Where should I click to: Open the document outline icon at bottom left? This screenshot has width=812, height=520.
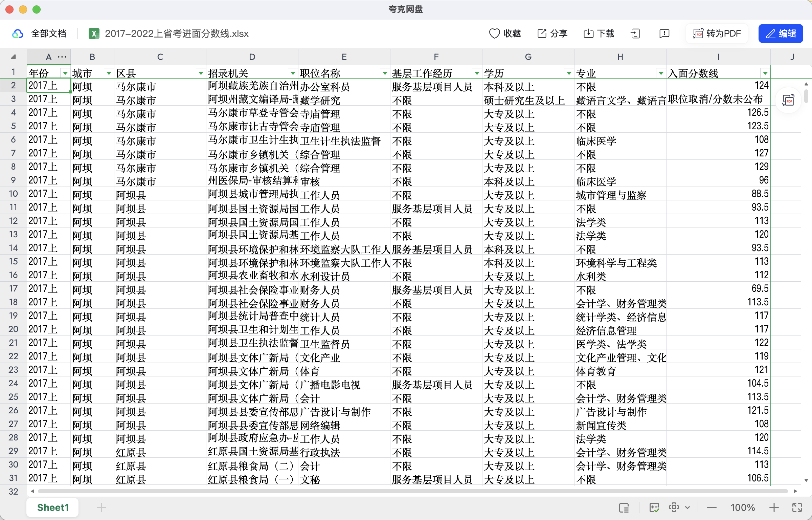point(624,507)
